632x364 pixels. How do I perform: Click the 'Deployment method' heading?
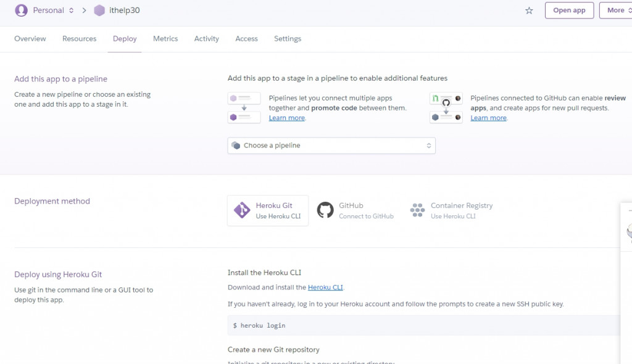52,201
